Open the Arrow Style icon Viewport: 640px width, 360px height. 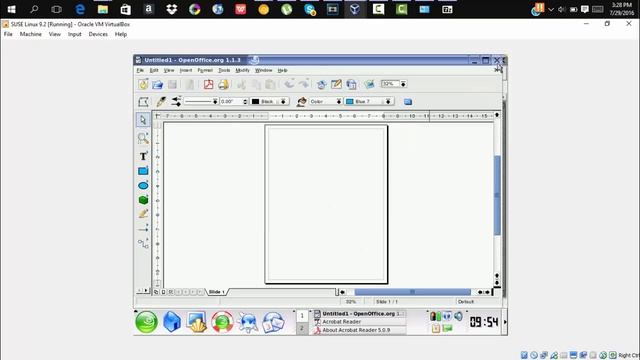click(x=176, y=101)
